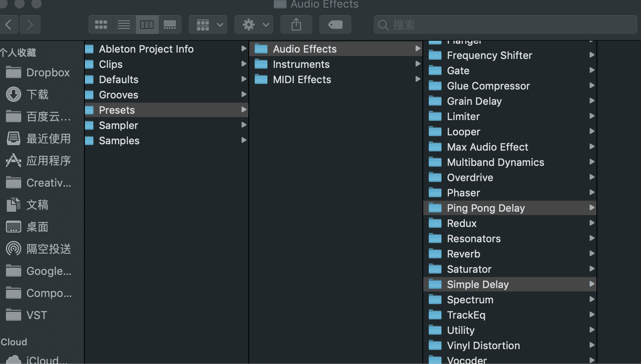Viewport: 641px width, 364px height.
Task: Select the Redux folder
Action: 510,223
